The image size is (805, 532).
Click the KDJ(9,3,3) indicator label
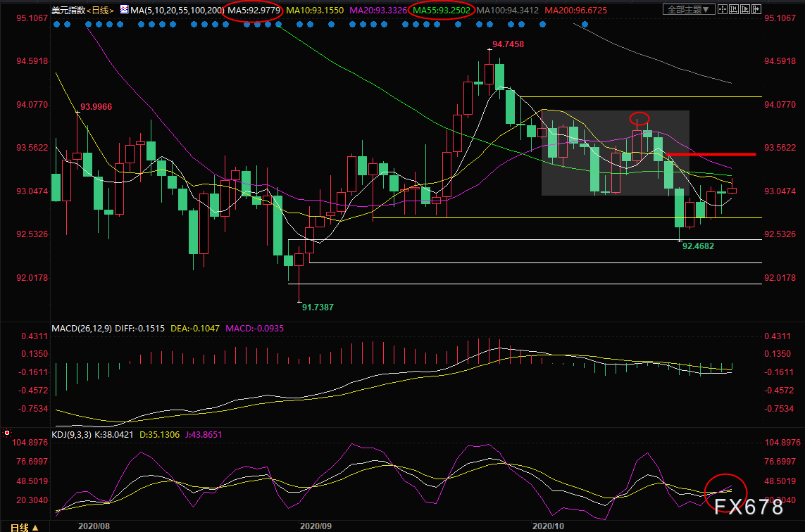[x=71, y=434]
